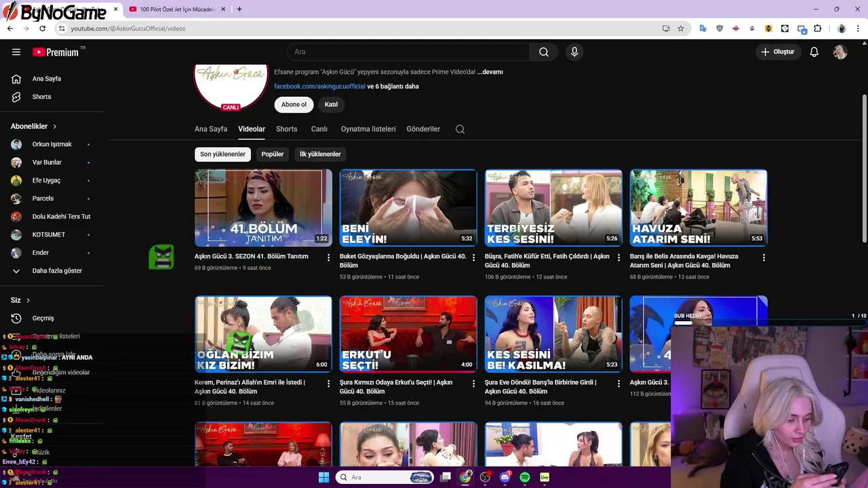Select the İlk yüklenenler filter chip

pos(320,155)
